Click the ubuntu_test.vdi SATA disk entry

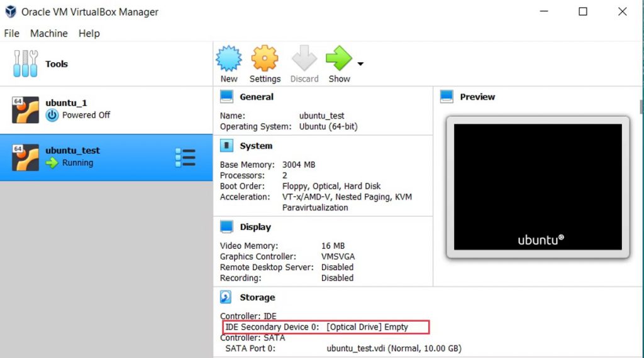pyautogui.click(x=394, y=348)
